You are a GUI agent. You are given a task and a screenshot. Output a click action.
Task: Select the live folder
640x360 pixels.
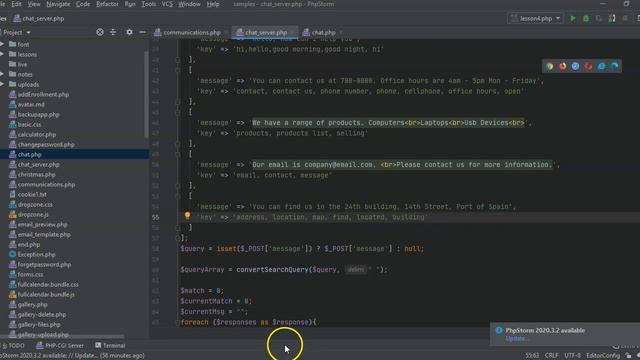(18, 64)
